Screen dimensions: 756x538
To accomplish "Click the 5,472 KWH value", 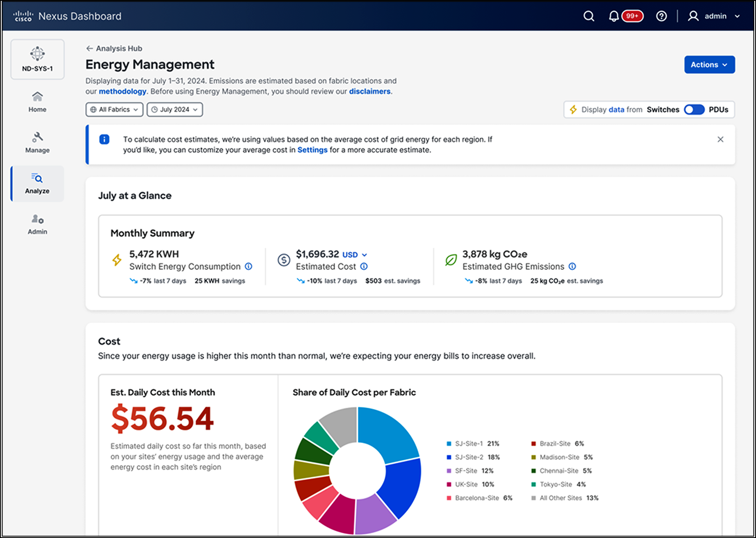I will coord(154,254).
